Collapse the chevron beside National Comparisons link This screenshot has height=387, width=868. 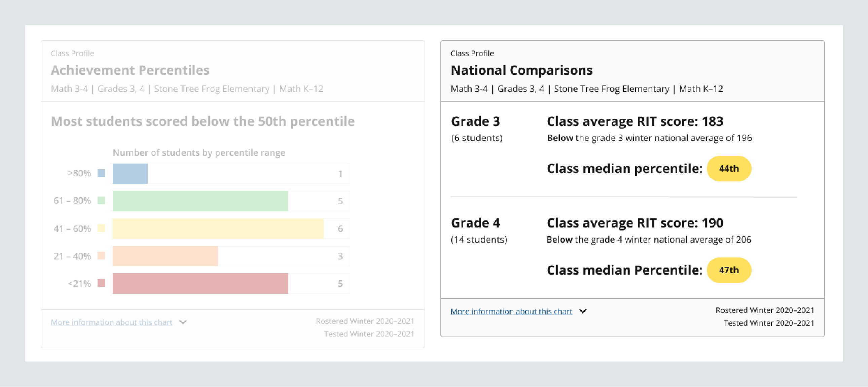[x=583, y=311]
